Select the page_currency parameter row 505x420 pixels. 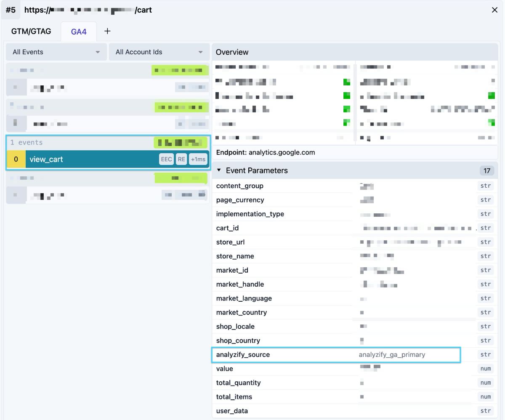point(355,200)
